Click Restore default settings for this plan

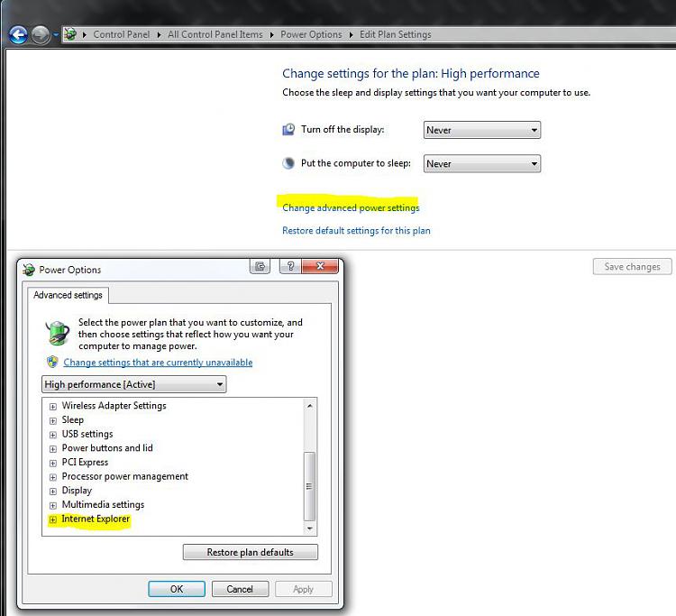coord(356,231)
